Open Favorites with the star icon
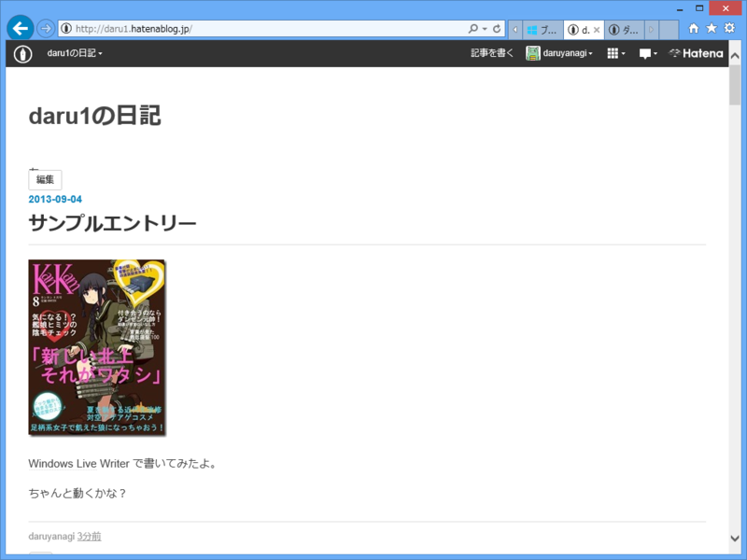 click(x=712, y=29)
